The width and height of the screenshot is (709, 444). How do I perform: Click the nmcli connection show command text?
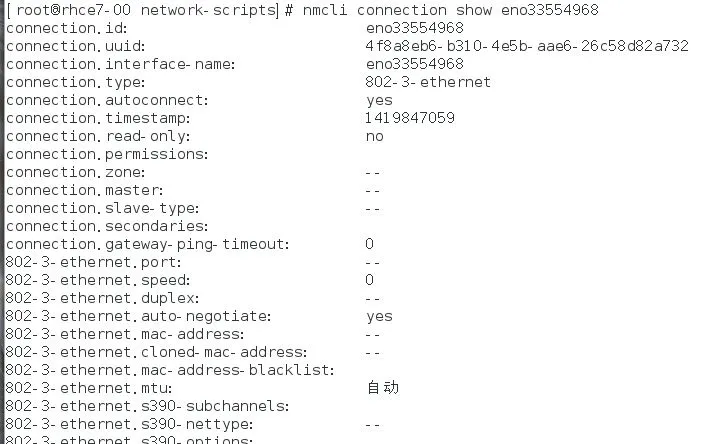tap(450, 10)
